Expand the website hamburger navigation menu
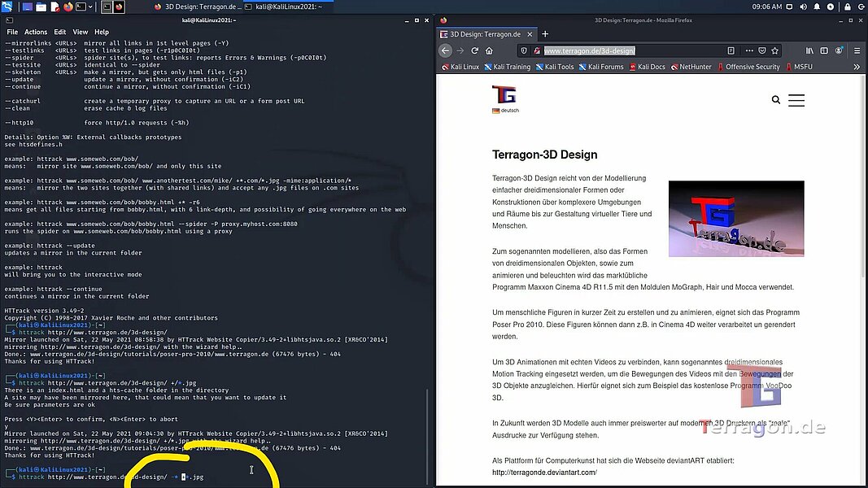Screen dimensions: 868x488 coord(796,100)
